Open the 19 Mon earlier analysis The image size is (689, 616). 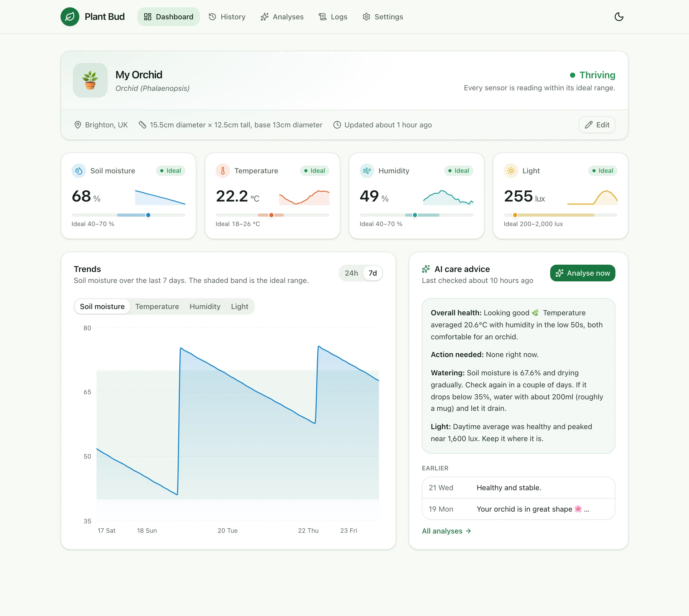click(x=518, y=509)
